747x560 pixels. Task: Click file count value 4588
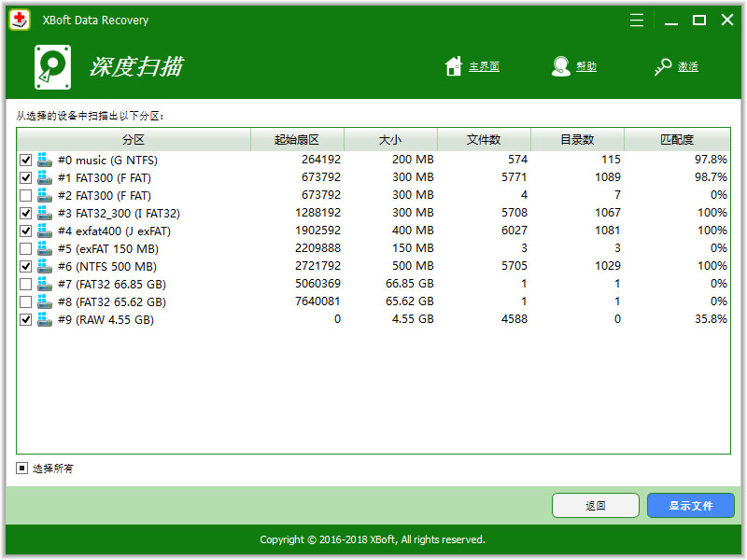pos(514,318)
